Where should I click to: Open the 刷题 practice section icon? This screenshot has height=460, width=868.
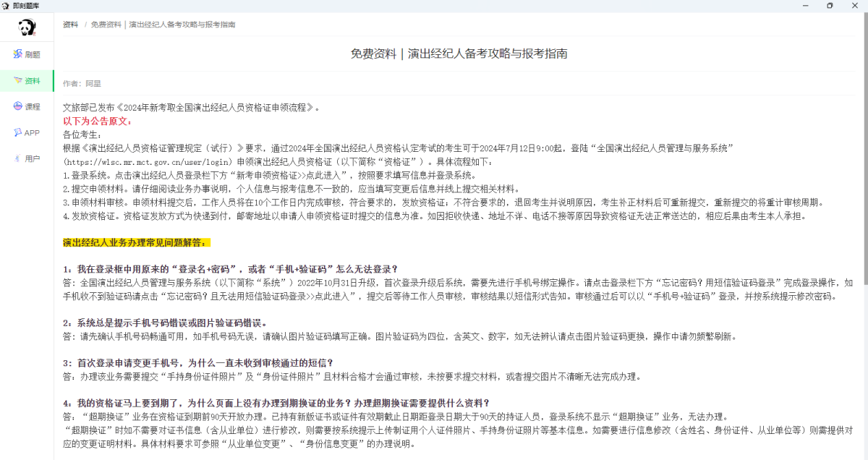(18, 54)
